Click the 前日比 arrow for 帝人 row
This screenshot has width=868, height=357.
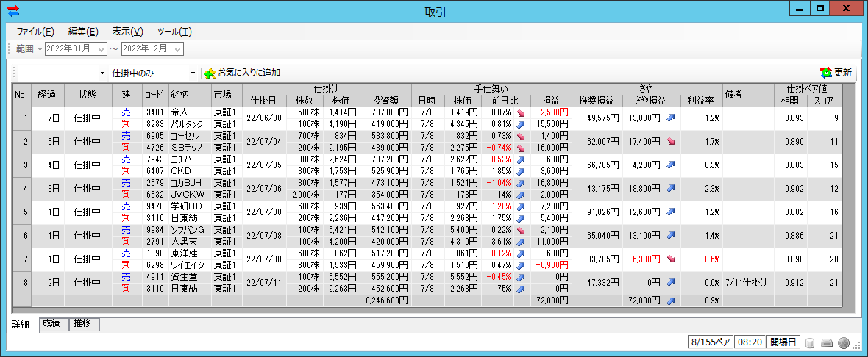521,112
